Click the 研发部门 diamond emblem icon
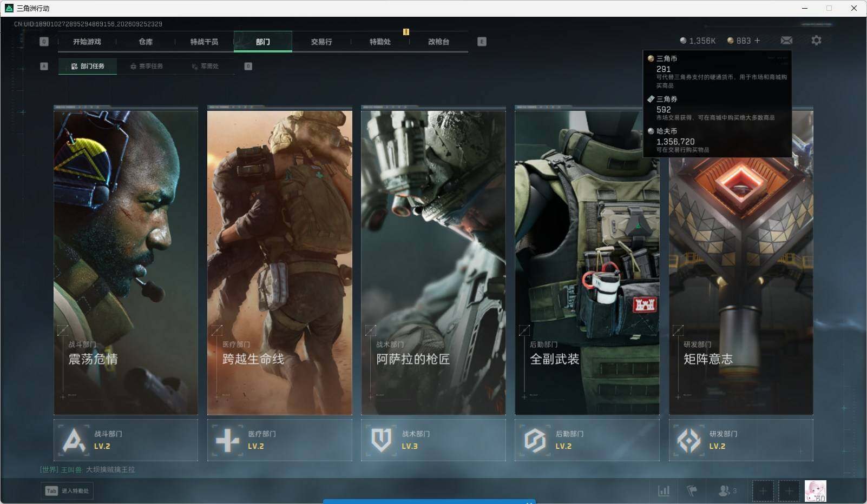The width and height of the screenshot is (867, 504). click(x=688, y=440)
